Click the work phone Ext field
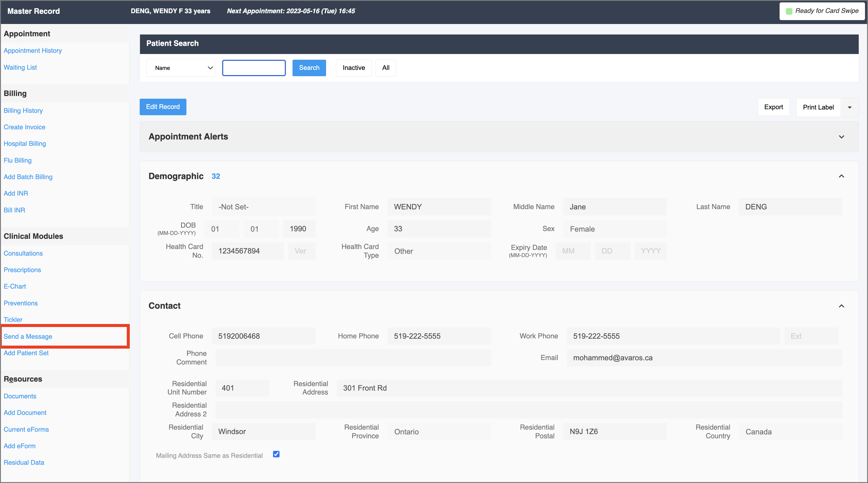868x483 pixels. (x=811, y=336)
